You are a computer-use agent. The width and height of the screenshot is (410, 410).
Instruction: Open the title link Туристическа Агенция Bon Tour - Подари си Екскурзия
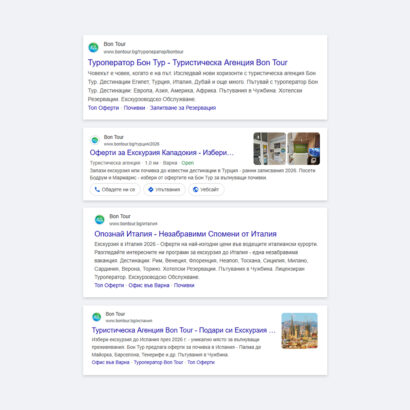pyautogui.click(x=184, y=330)
